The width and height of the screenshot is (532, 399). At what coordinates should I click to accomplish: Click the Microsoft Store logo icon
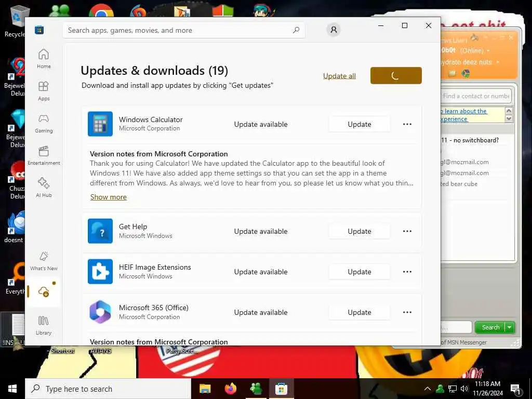click(x=39, y=30)
